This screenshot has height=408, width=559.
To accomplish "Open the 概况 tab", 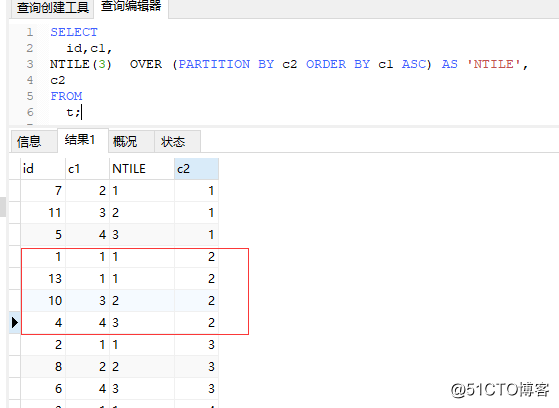I will pyautogui.click(x=131, y=142).
